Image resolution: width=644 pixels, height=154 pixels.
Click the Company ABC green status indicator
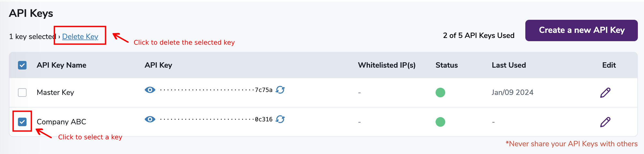440,122
